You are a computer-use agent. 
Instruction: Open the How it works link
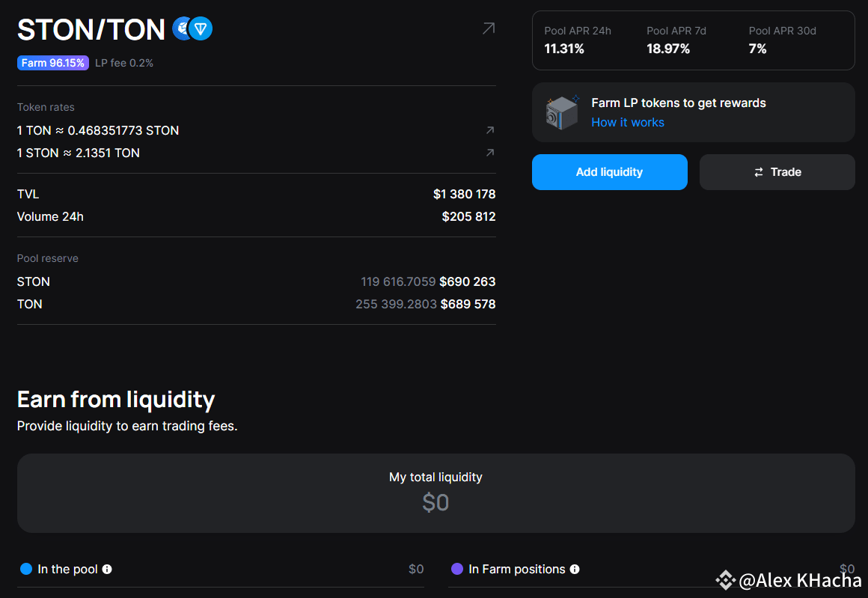[x=628, y=123]
